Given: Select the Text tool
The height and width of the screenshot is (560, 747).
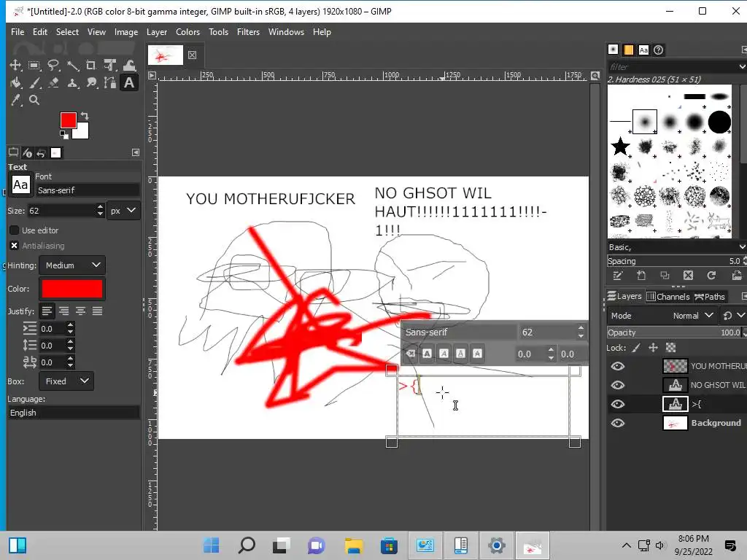Looking at the screenshot, I should coord(129,83).
